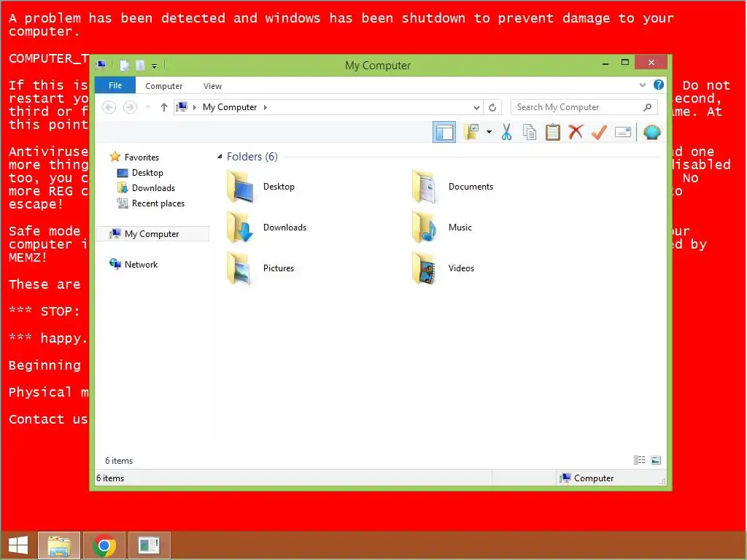The height and width of the screenshot is (560, 747).
Task: Collapse the Folders (6) group
Action: click(220, 156)
